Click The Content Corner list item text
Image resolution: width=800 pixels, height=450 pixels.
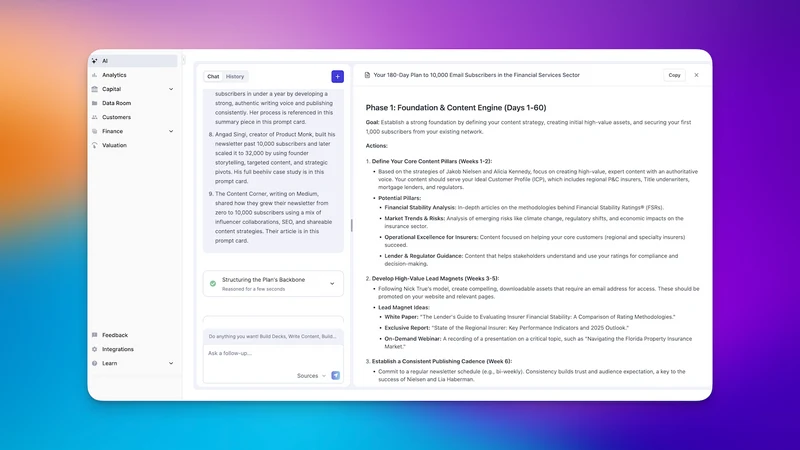tap(272, 217)
